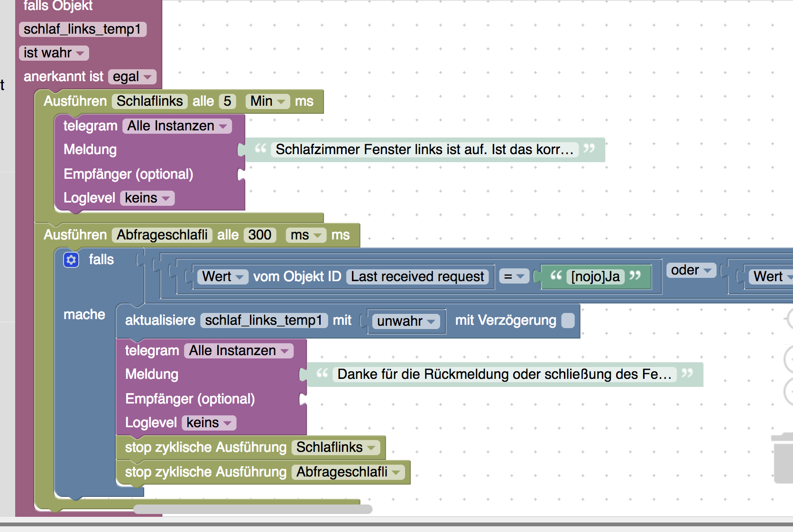Change the 'Min' time unit dropdown
The height and width of the screenshot is (532, 793).
267,101
